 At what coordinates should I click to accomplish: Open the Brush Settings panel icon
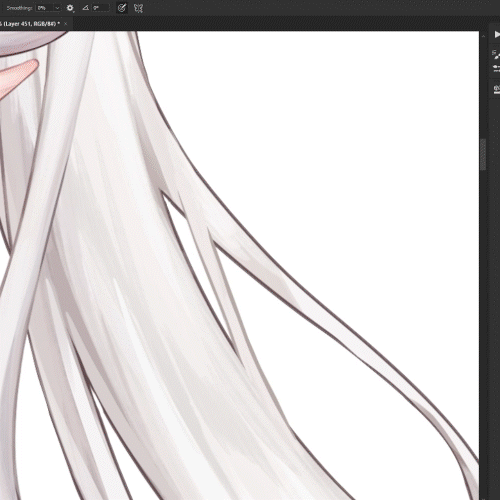497,54
